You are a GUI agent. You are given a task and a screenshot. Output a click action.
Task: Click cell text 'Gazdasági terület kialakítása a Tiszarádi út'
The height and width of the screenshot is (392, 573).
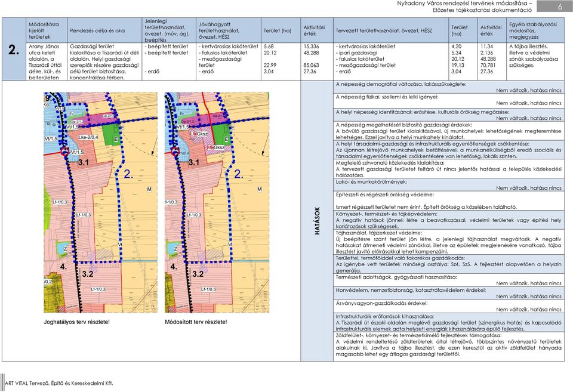click(x=104, y=61)
